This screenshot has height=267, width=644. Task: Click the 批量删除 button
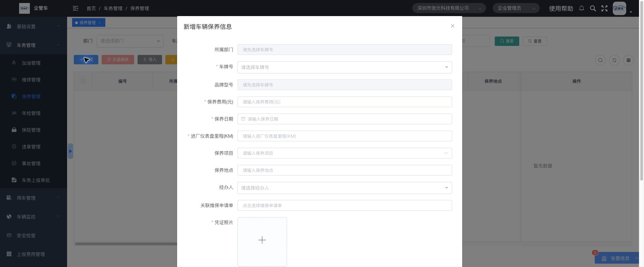click(118, 60)
